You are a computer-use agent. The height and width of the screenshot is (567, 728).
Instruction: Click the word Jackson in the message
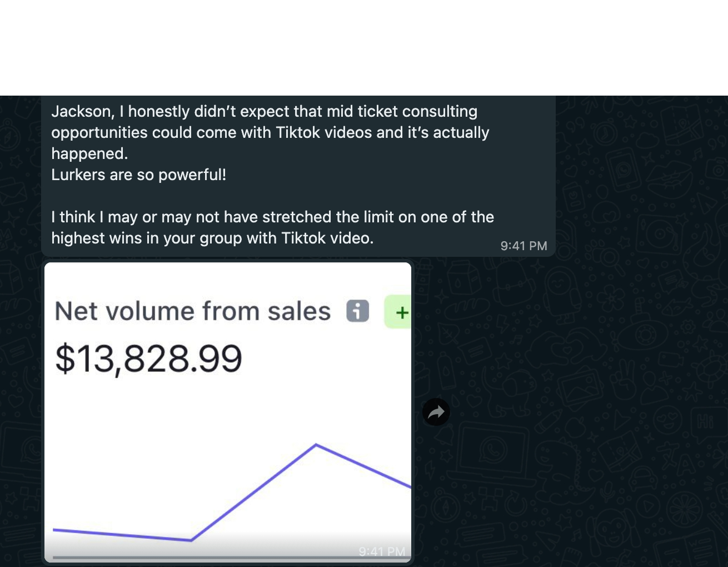[81, 112]
